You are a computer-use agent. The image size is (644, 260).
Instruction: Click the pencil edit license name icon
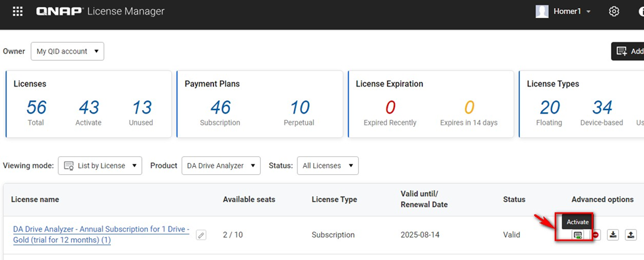point(201,235)
